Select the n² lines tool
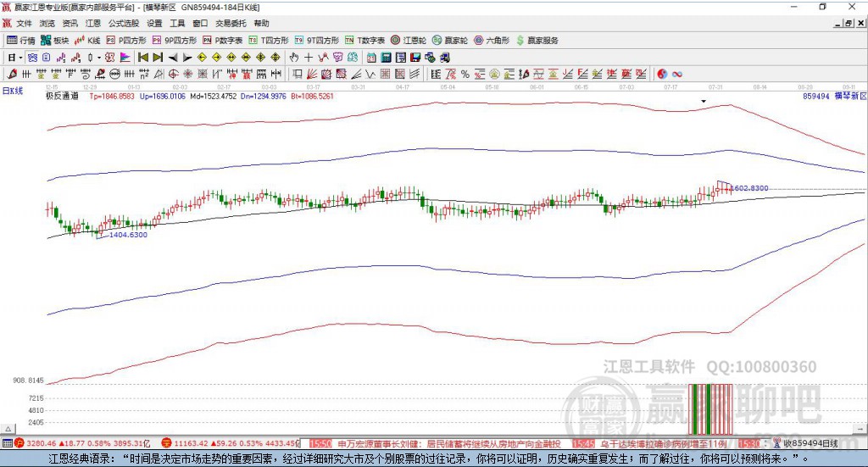This screenshot has height=467, width=868. coord(144,74)
